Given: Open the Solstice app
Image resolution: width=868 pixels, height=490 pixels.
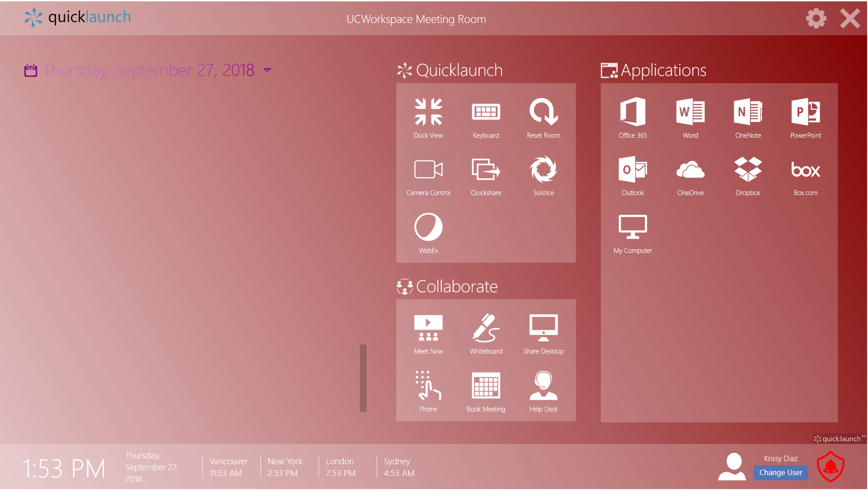Looking at the screenshot, I should coord(543,175).
